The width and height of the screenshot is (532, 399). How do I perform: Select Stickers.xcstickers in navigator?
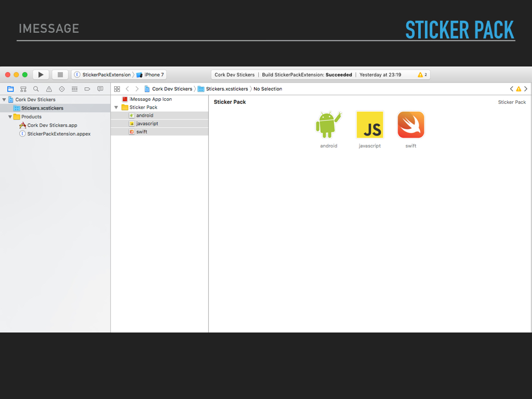point(55,108)
